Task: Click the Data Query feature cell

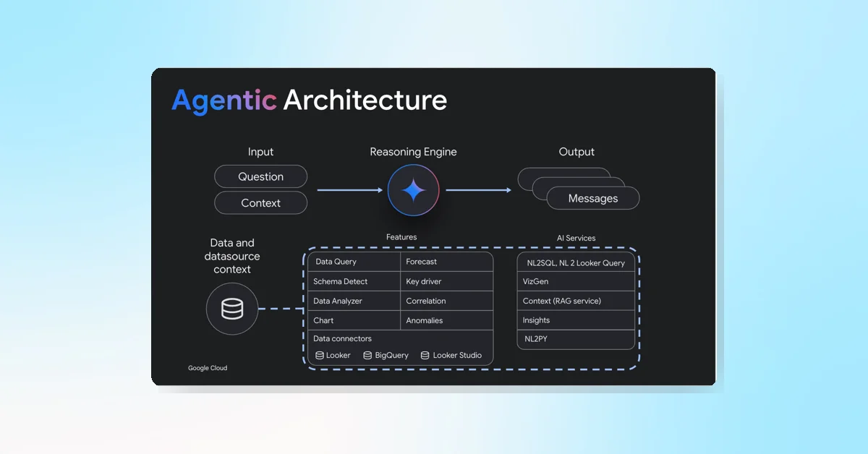Action: point(354,262)
